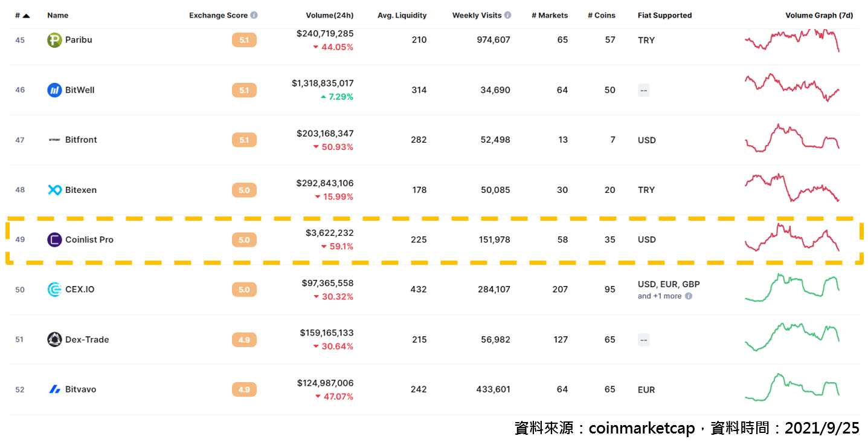Open Paribu's 7d volume graph

[x=792, y=40]
